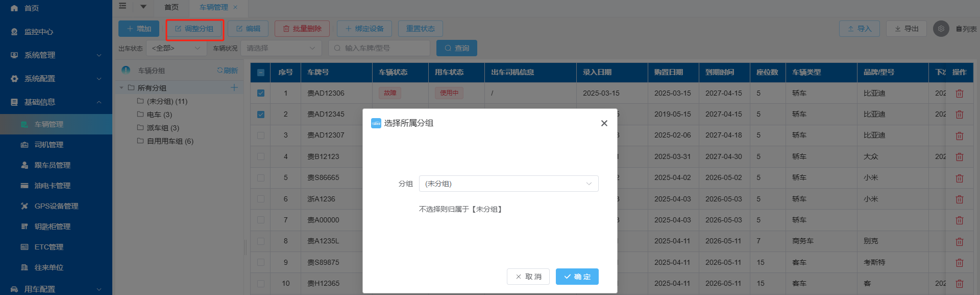The width and height of the screenshot is (980, 295).
Task: Click the plus icon beside 所有分组
Action: tap(234, 87)
